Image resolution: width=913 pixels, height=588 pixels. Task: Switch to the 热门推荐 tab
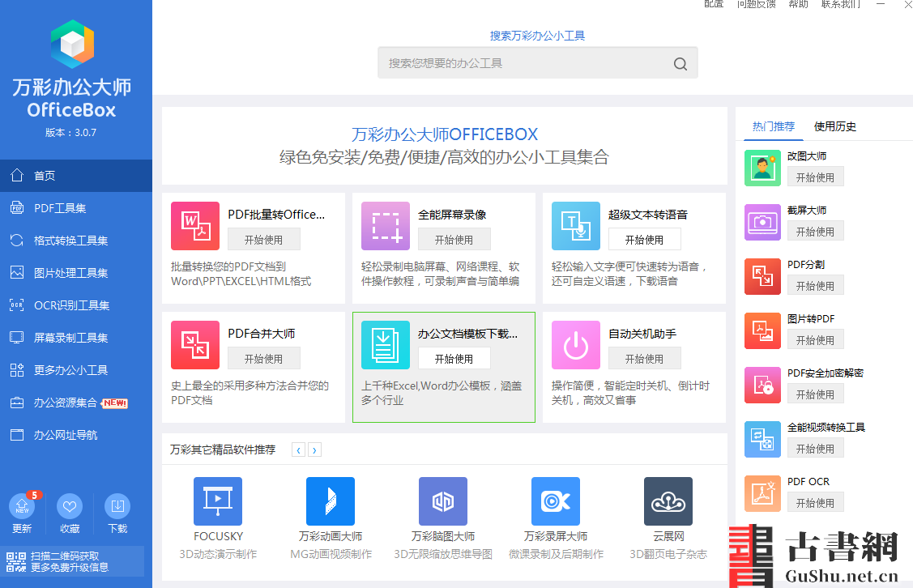773,126
